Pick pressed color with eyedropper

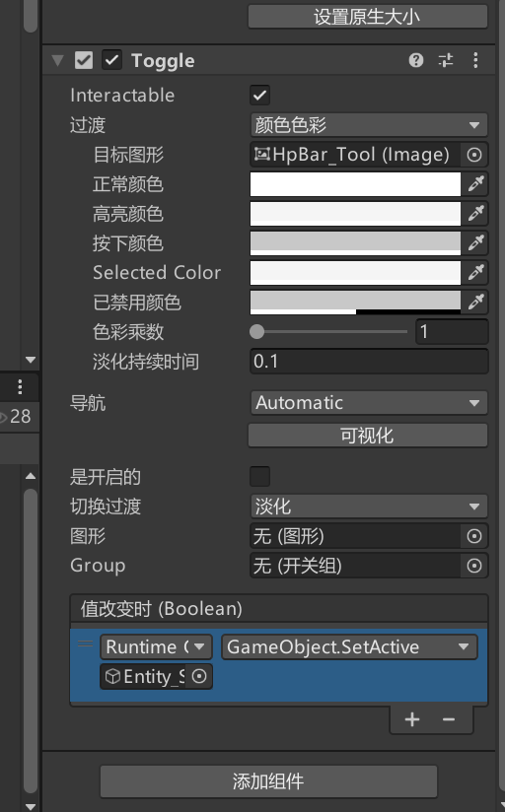(475, 242)
